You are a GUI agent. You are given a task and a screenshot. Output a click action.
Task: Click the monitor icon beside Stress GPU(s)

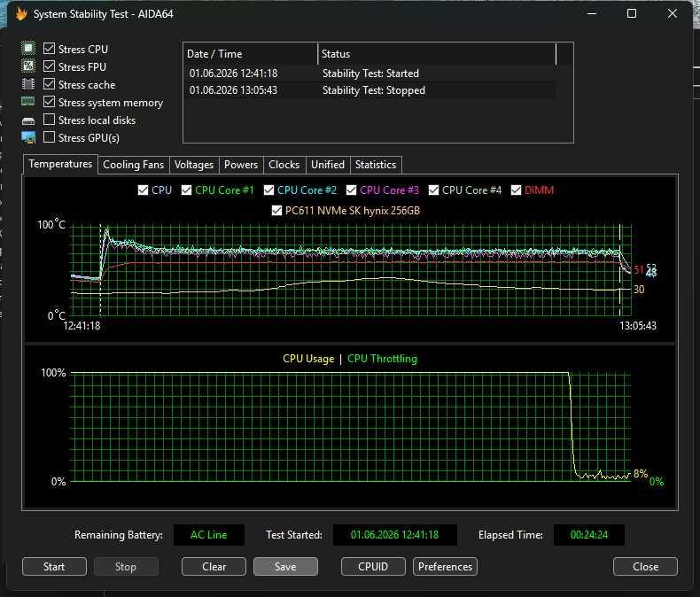(28, 138)
